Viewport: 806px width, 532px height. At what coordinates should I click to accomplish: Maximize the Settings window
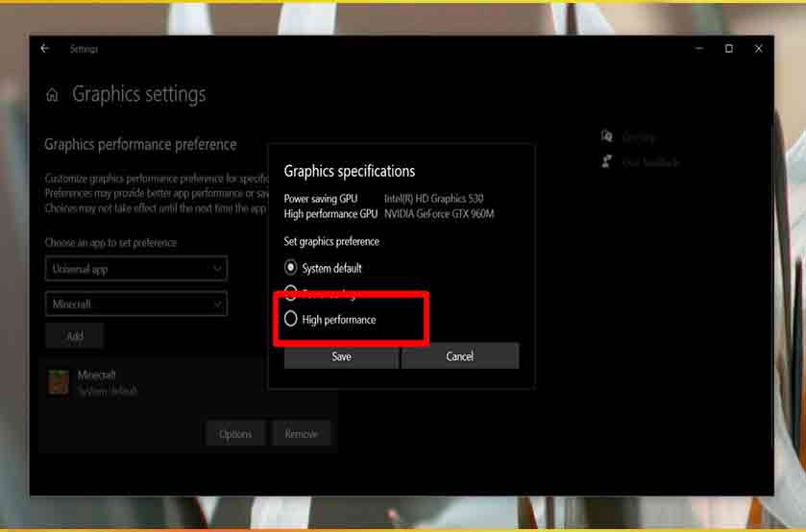729,48
